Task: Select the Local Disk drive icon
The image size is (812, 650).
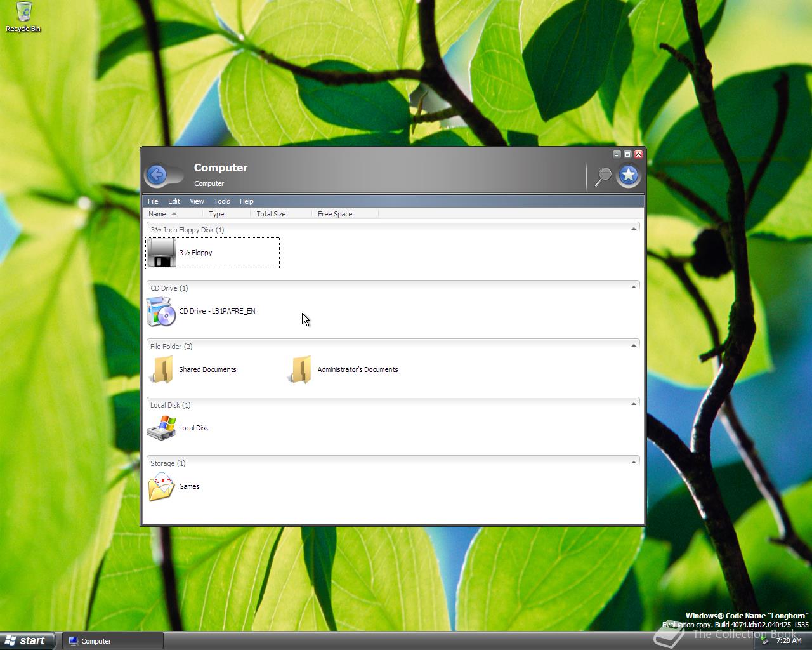Action: point(161,428)
